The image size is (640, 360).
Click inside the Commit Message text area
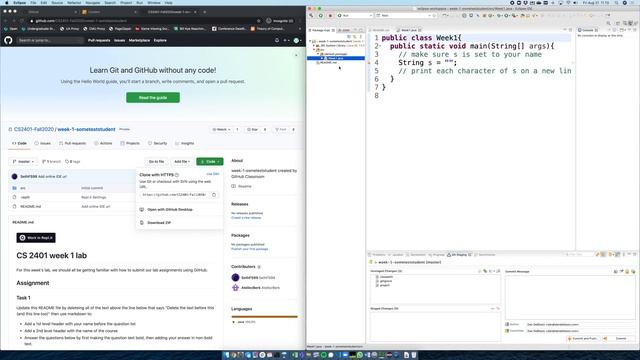pyautogui.click(x=570, y=297)
